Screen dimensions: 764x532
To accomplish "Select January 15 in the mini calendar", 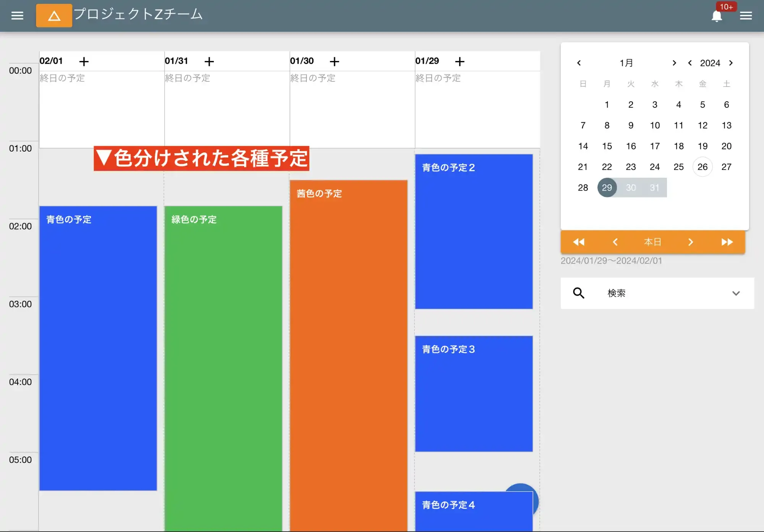I will (x=607, y=146).
